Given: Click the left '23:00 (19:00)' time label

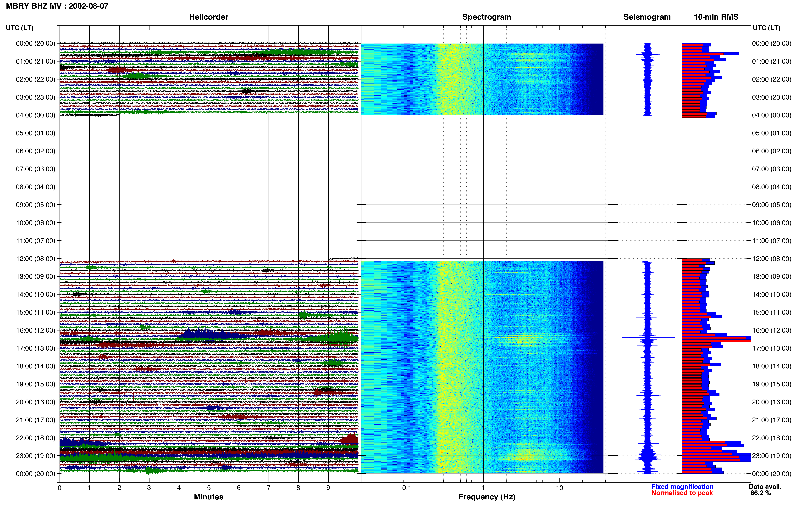Looking at the screenshot, I should (36, 456).
